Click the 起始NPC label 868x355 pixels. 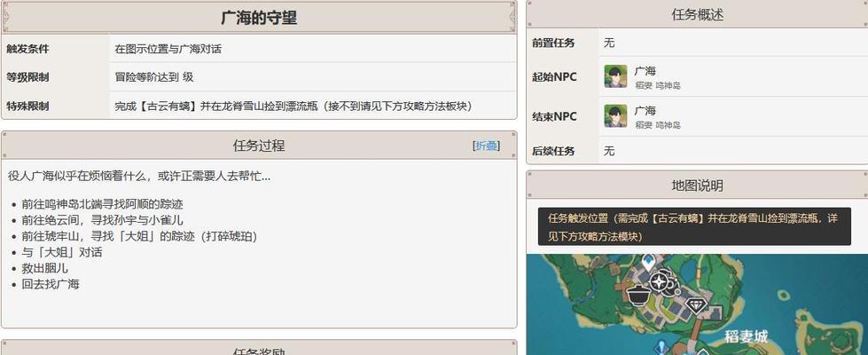tap(554, 77)
